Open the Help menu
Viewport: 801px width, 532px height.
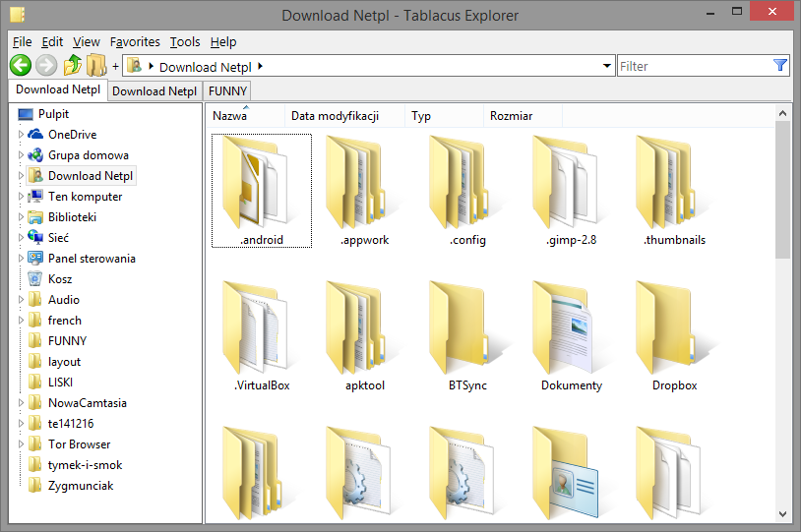click(223, 42)
